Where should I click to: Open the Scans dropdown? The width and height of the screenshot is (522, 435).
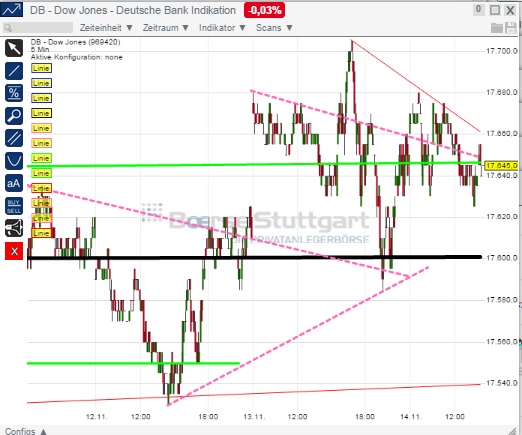click(274, 28)
